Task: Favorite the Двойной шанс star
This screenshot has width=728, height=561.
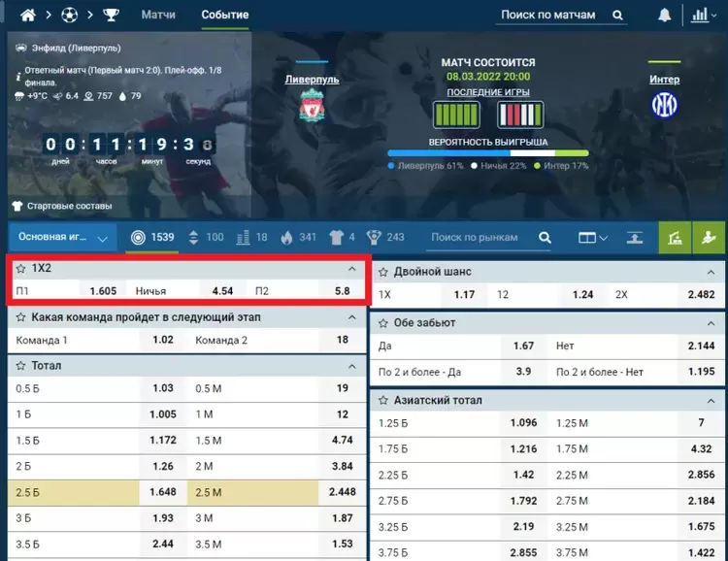Action: (383, 272)
